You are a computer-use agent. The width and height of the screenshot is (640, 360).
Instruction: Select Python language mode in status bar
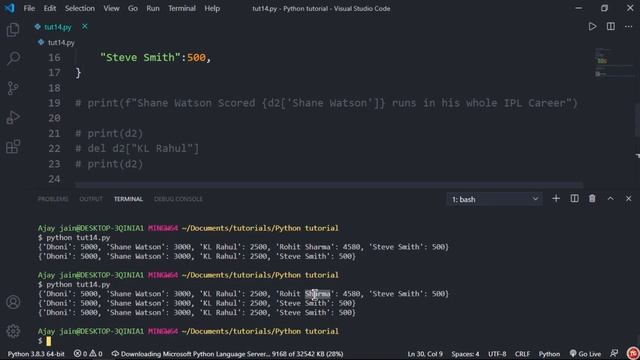coord(549,354)
